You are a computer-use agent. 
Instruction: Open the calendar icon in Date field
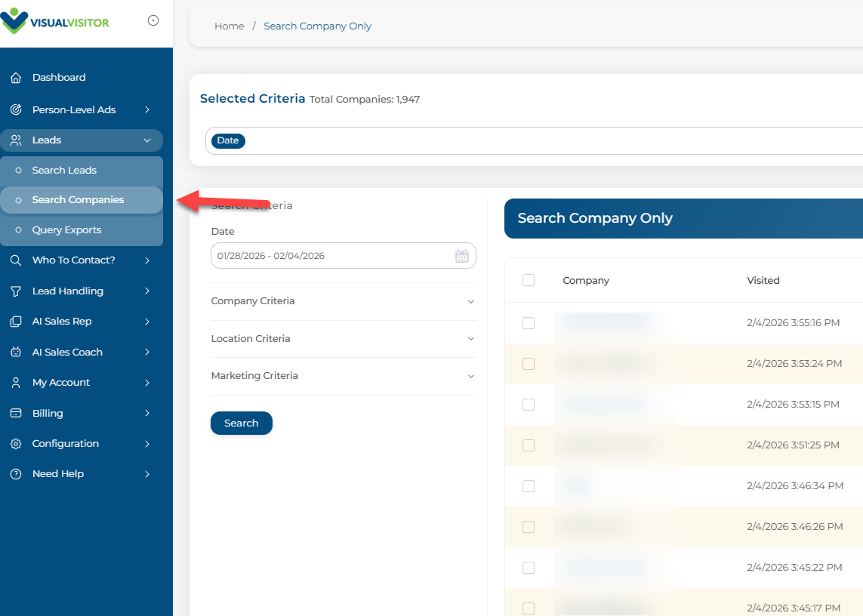[x=462, y=256]
